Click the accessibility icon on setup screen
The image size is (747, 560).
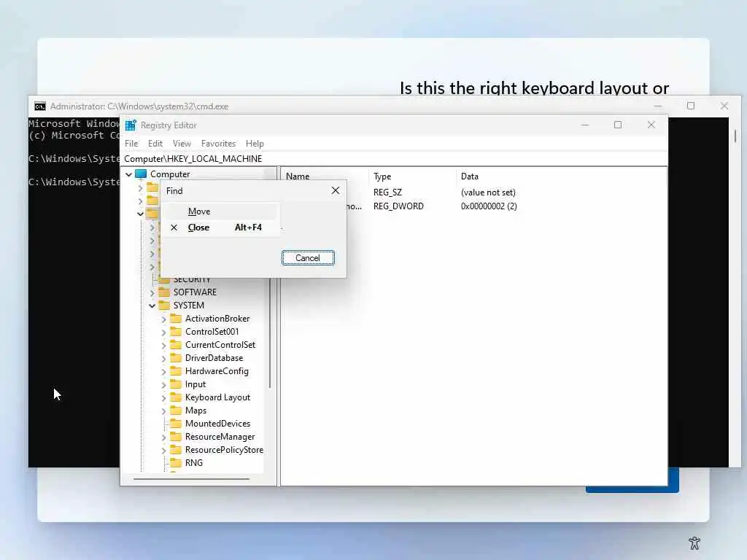tap(694, 542)
